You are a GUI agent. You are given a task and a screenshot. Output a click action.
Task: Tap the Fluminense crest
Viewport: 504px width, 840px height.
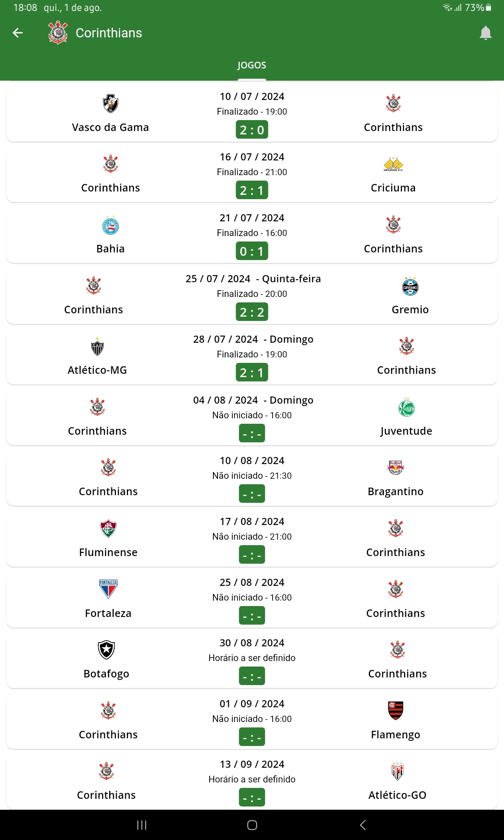click(x=108, y=529)
